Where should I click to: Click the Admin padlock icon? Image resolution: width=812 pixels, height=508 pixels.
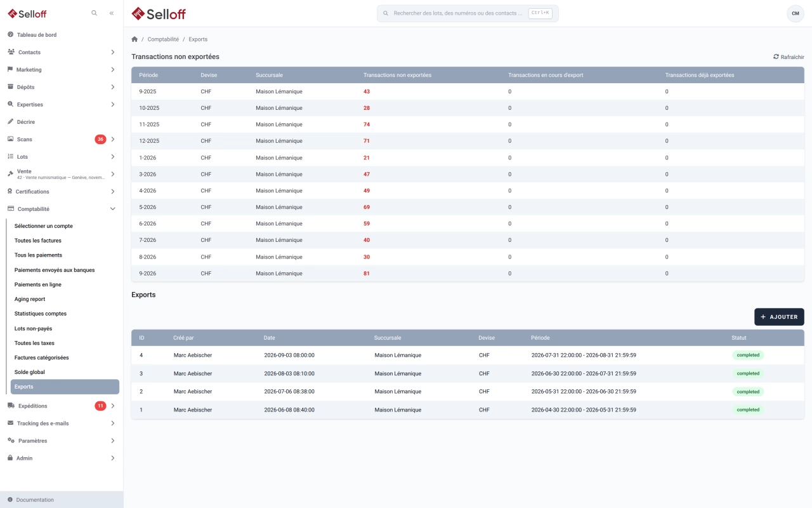[10, 458]
